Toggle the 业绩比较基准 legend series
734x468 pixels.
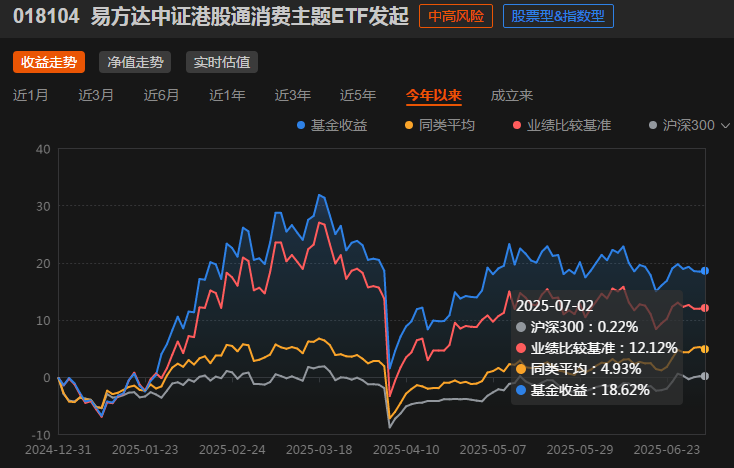[562, 125]
